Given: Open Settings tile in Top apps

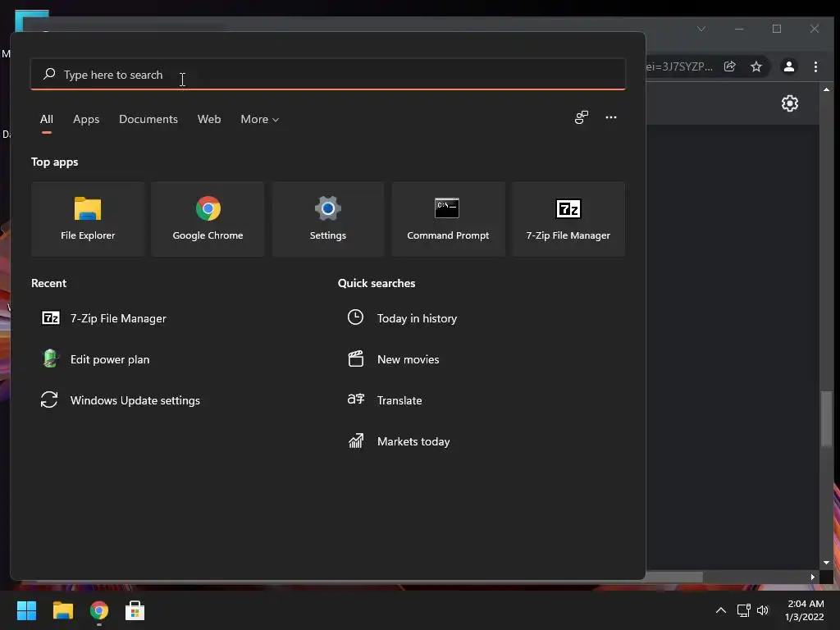Looking at the screenshot, I should click(x=328, y=219).
